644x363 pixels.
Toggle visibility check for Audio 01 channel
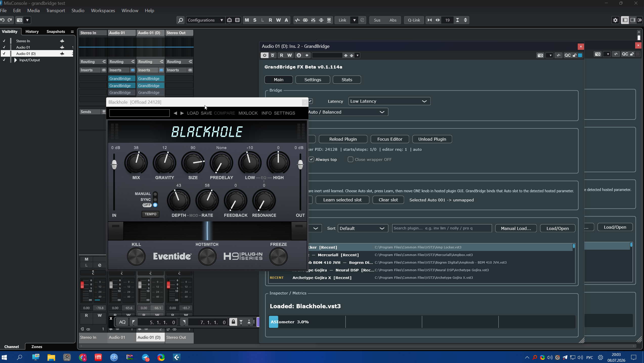[4, 47]
